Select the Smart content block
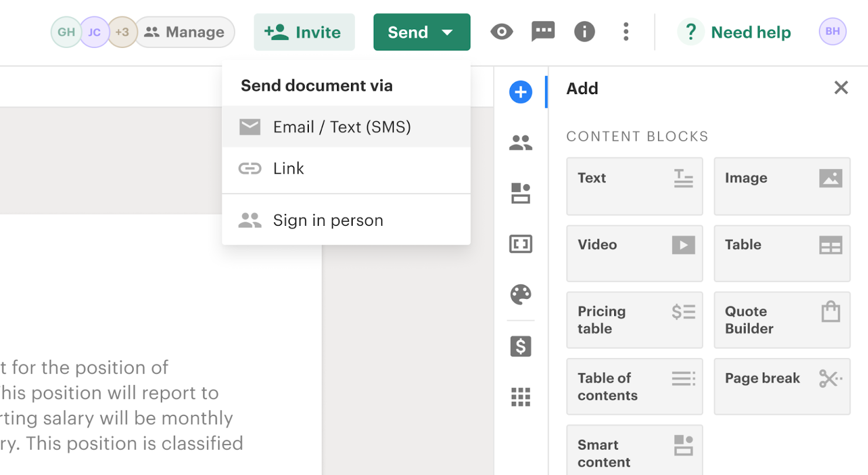 [x=635, y=450]
